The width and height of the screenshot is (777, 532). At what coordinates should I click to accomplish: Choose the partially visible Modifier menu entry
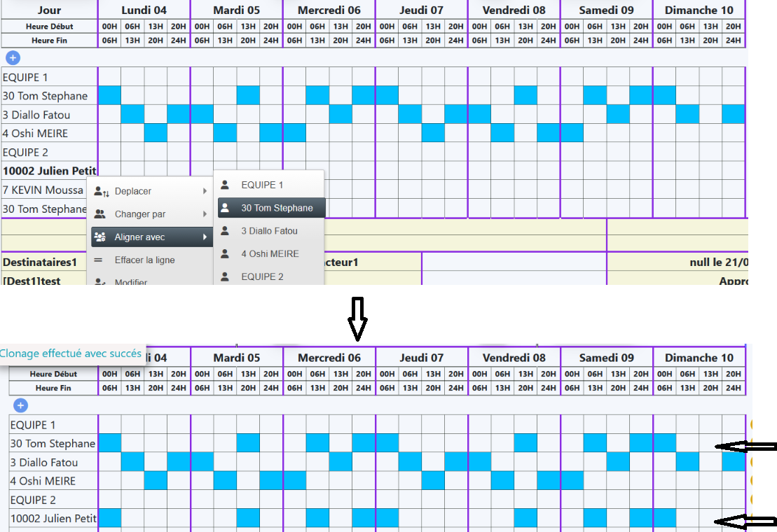coord(131,282)
